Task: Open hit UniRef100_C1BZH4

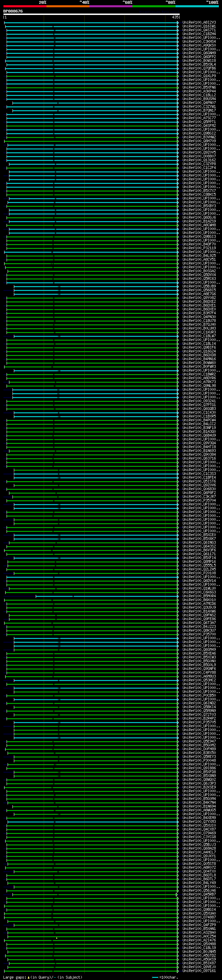Action: click(x=199, y=34)
